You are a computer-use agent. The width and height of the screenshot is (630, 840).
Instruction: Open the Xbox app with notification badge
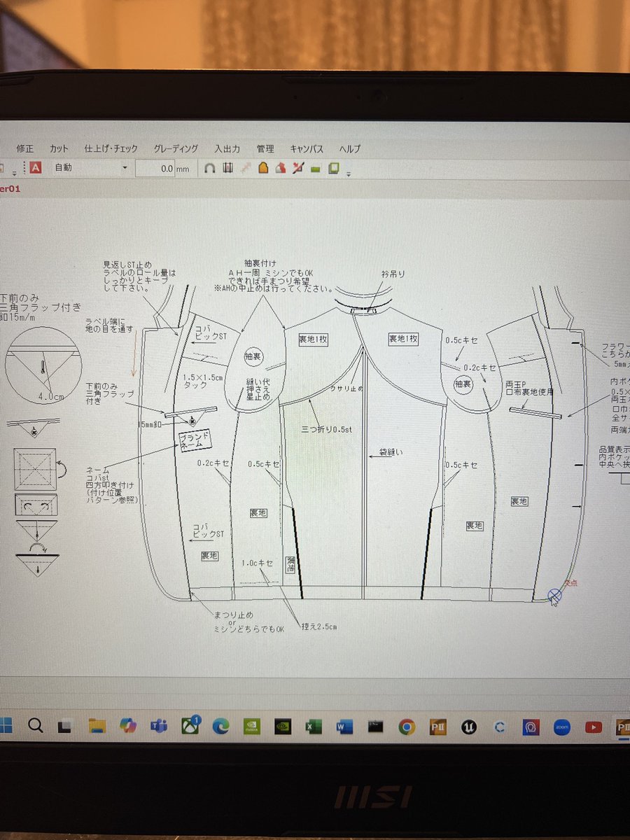190,725
